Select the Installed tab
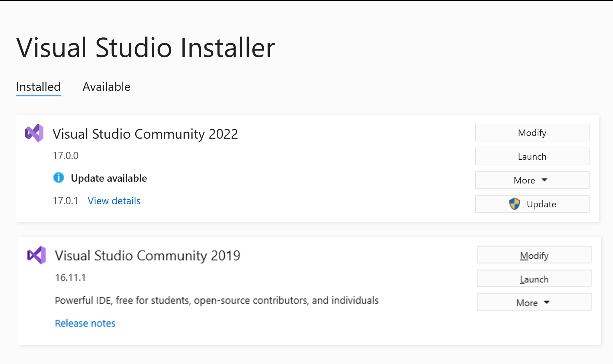 coord(38,86)
